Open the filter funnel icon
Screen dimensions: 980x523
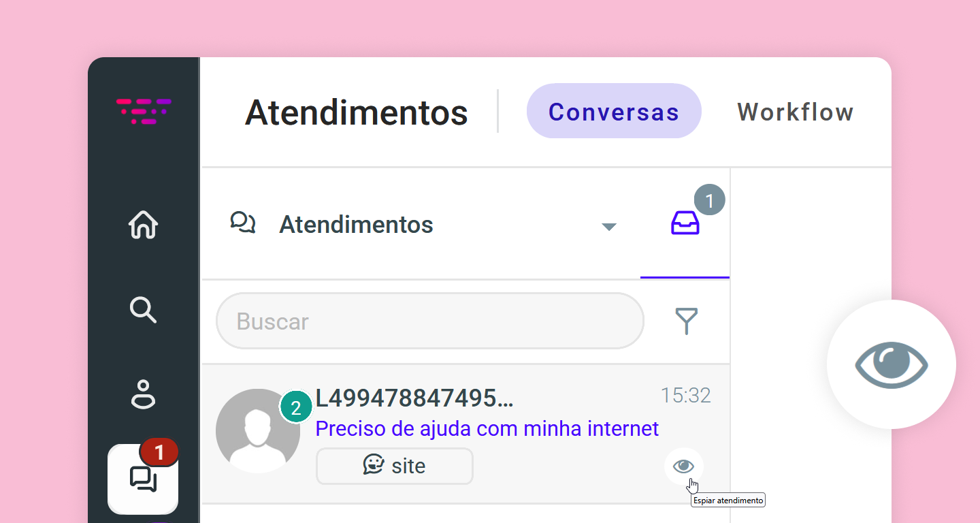click(x=687, y=321)
